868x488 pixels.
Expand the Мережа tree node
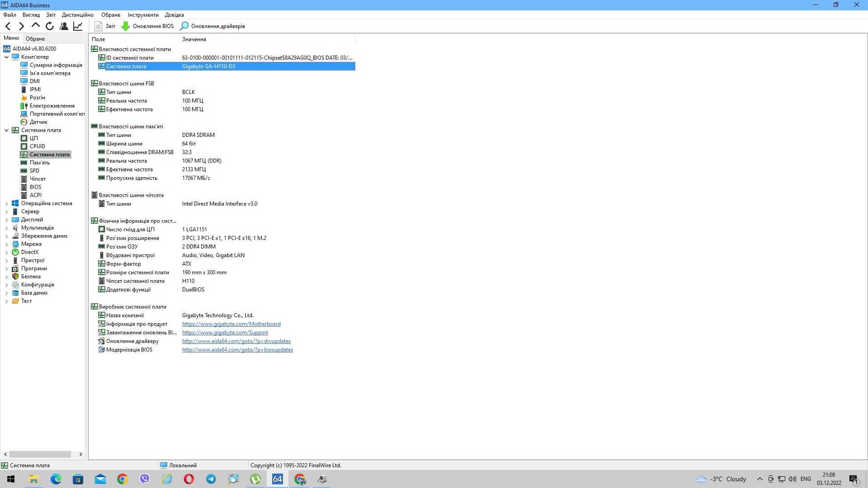click(6, 244)
